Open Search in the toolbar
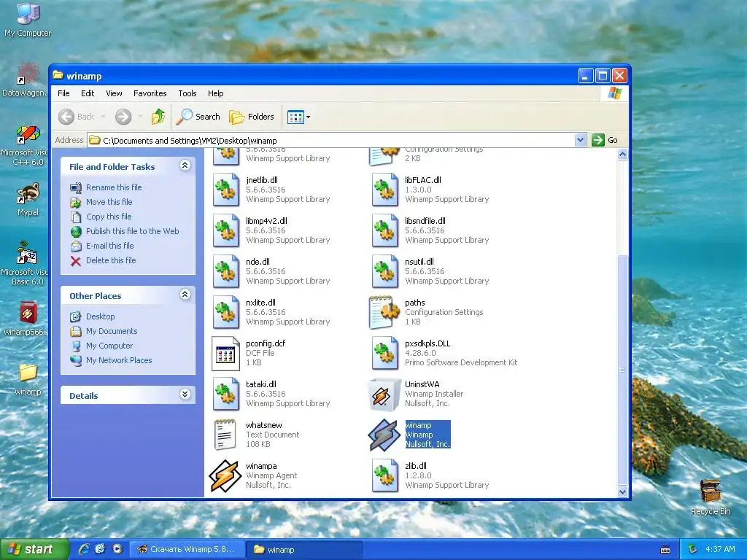The width and height of the screenshot is (747, 560). click(x=198, y=117)
